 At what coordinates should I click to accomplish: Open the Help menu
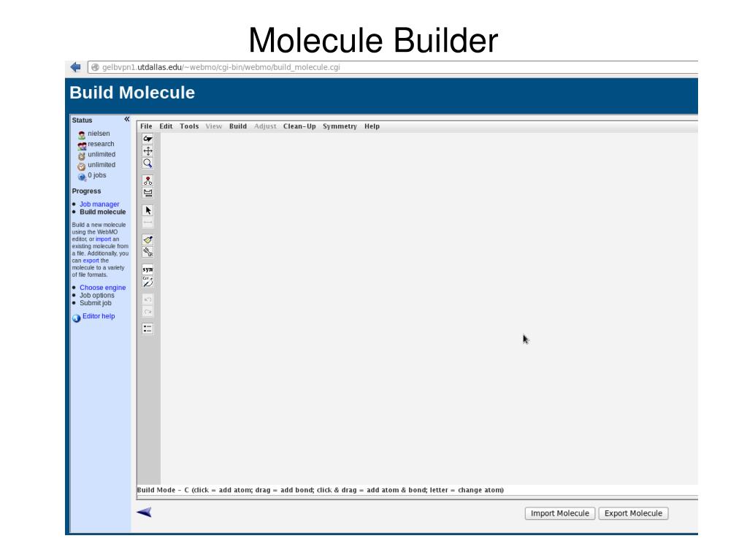pyautogui.click(x=372, y=126)
